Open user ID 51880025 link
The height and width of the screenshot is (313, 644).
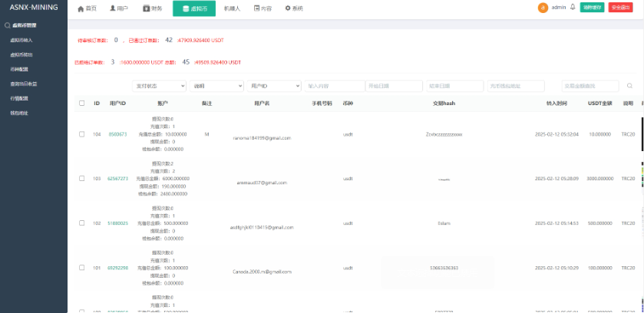(117, 223)
